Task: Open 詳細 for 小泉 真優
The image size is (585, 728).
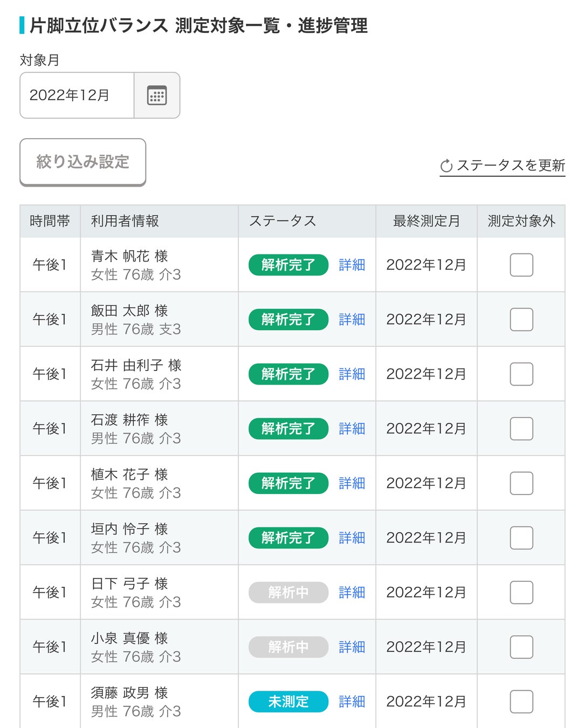Action: (x=352, y=647)
